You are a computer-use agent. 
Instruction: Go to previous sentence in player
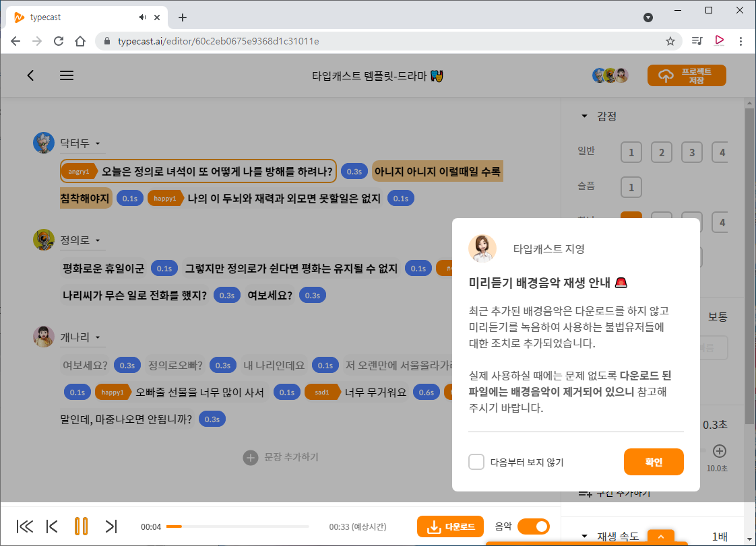pyautogui.click(x=52, y=526)
